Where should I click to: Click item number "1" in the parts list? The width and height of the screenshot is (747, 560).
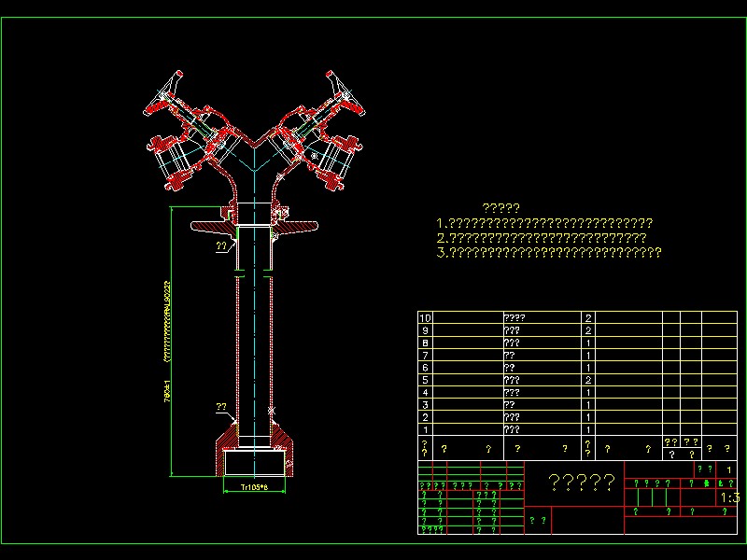(425, 429)
